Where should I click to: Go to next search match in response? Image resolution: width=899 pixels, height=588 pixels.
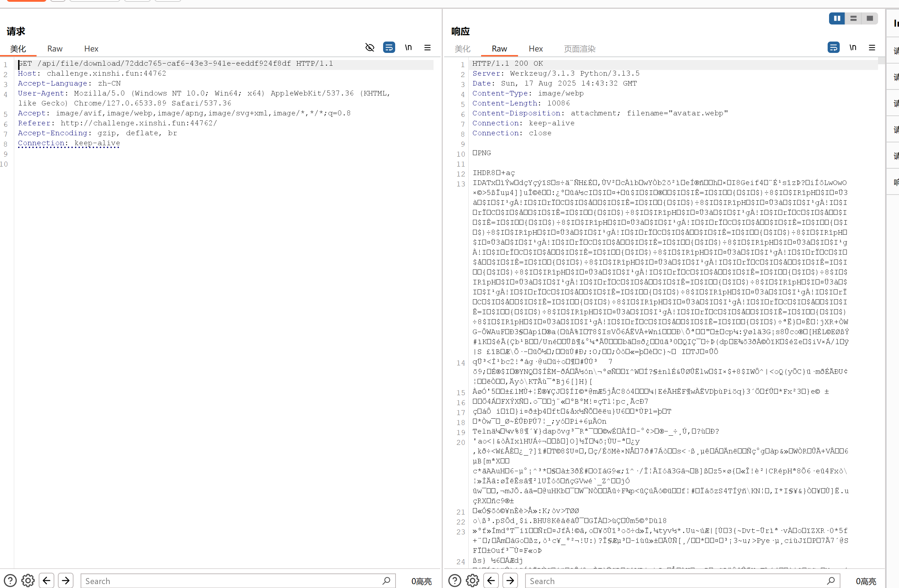coord(510,581)
